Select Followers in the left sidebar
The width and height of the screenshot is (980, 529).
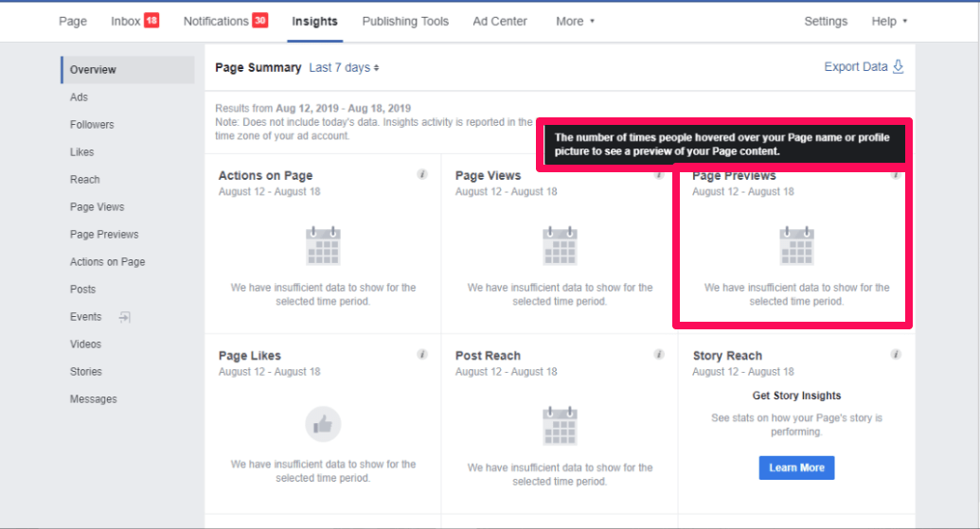pyautogui.click(x=92, y=125)
